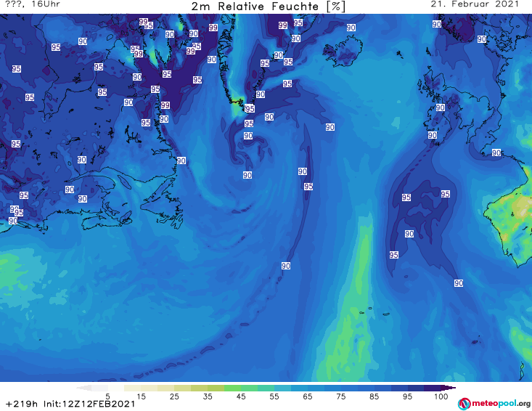Click the legend value "65"
The width and height of the screenshot is (532, 411).
[308, 396]
